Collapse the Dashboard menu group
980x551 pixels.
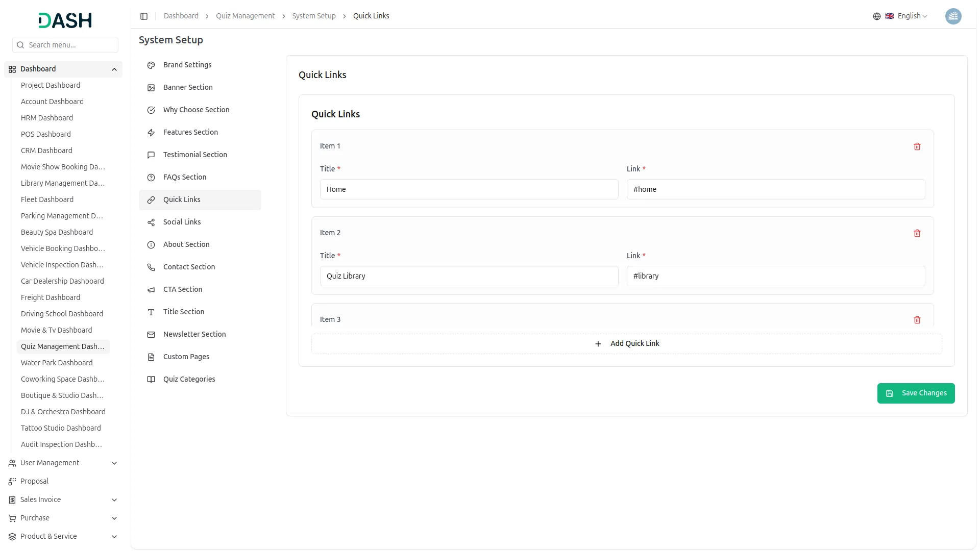coord(114,69)
